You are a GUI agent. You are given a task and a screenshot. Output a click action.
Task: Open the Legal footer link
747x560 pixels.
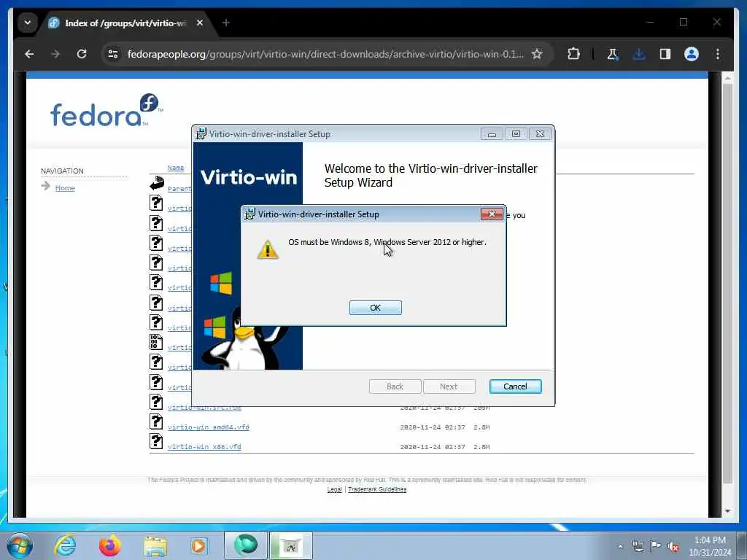point(334,489)
